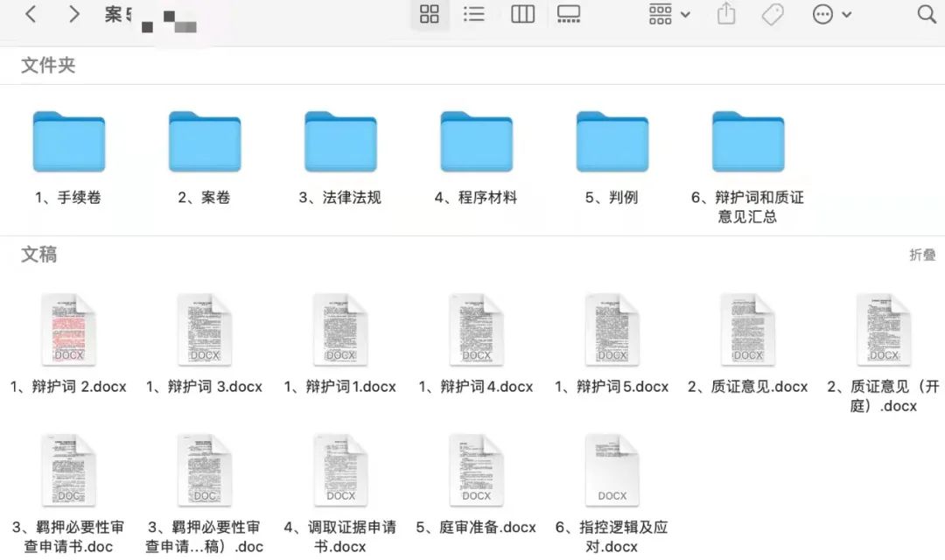Switch to column view
Viewport: 945px width, 560px height.
click(x=522, y=14)
